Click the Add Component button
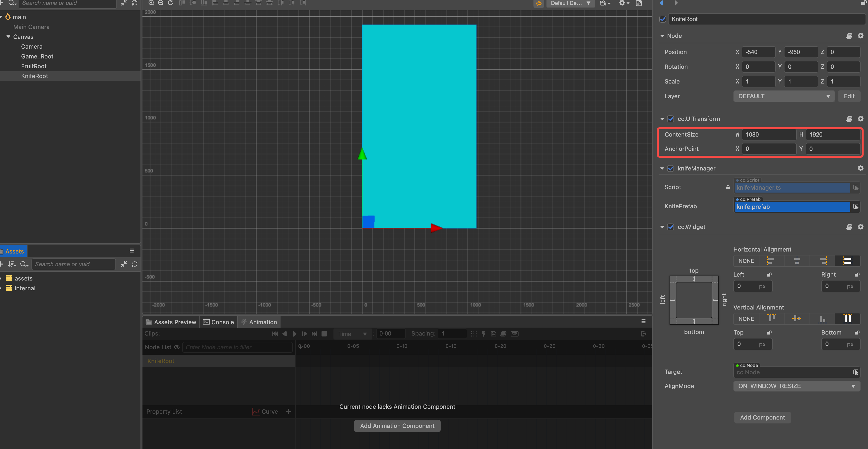This screenshot has width=868, height=449. click(x=762, y=417)
